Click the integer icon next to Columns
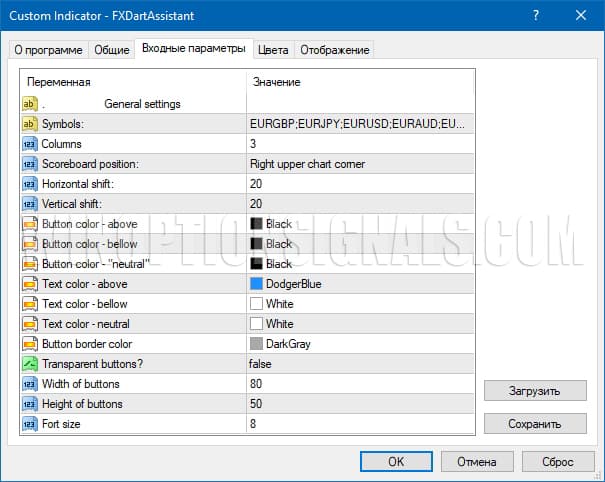 point(29,144)
